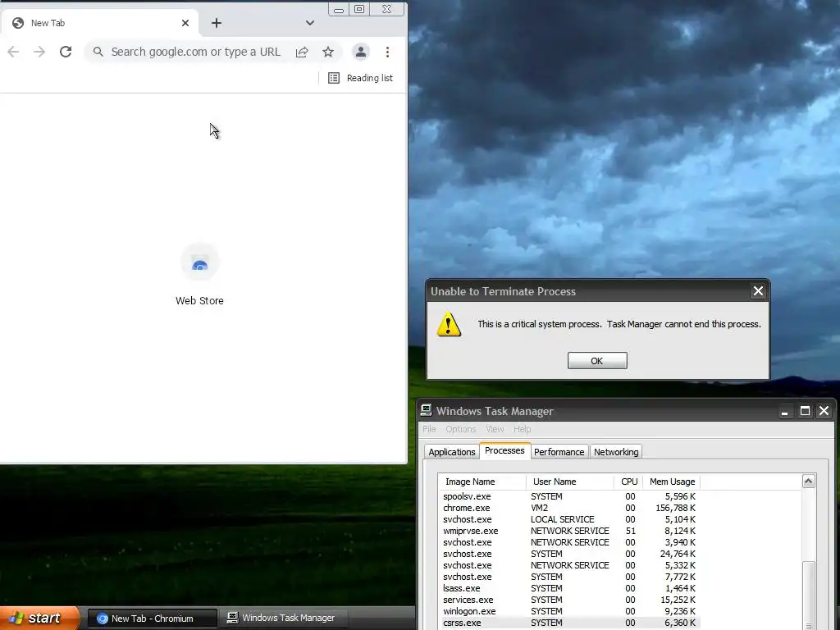Select winlogon.exe process row
The image size is (840, 630).
(x=569, y=611)
